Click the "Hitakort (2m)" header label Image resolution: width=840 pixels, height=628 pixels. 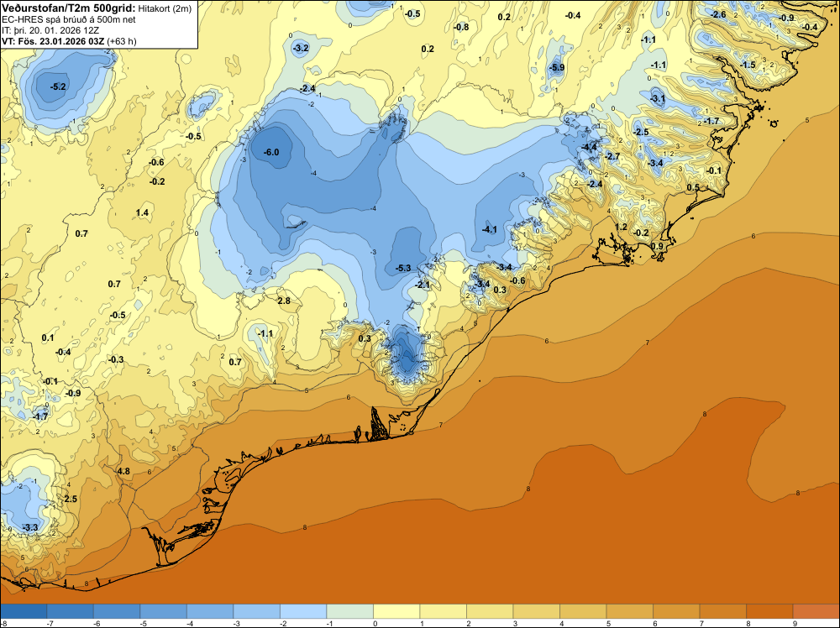click(x=165, y=8)
